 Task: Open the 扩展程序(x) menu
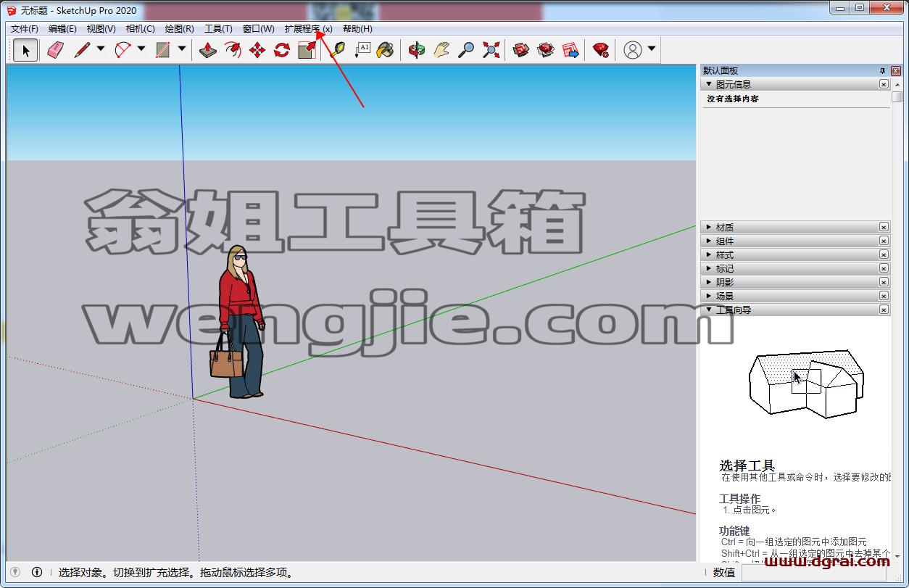pyautogui.click(x=308, y=29)
